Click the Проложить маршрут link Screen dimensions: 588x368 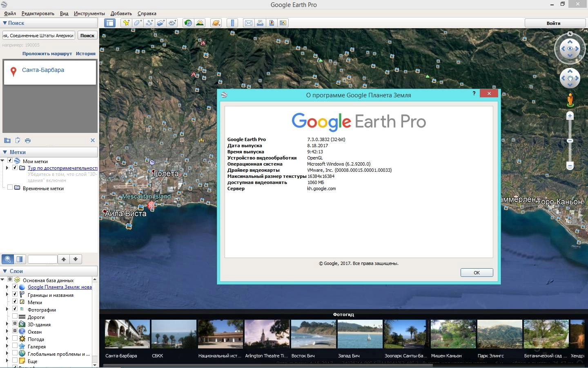tap(47, 53)
